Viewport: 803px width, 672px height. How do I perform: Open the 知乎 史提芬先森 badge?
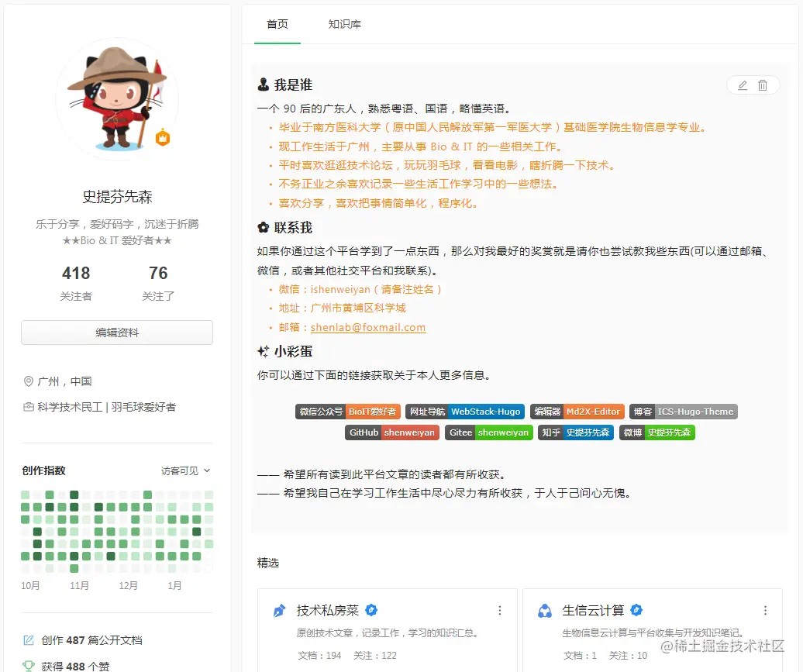tap(576, 432)
